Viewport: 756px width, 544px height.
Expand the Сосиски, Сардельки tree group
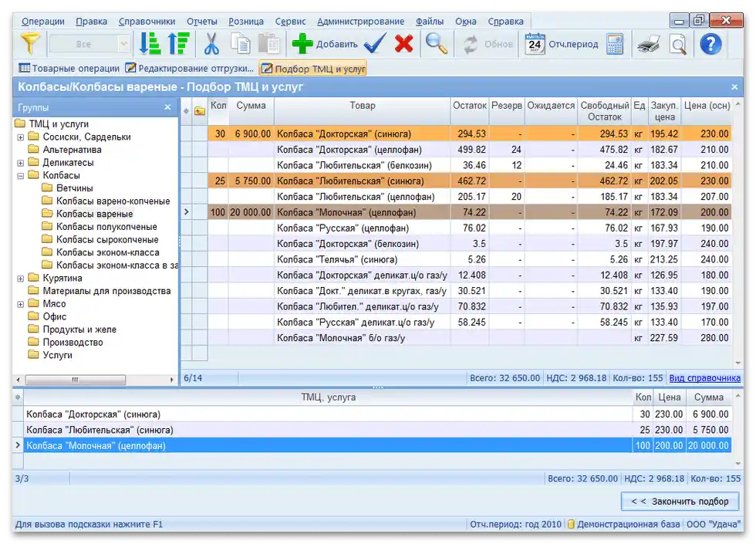tap(21, 137)
